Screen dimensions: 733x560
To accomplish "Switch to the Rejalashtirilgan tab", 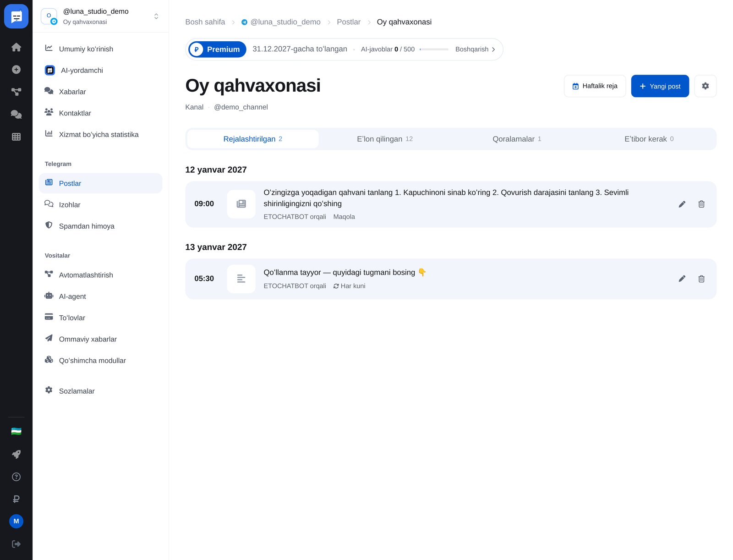I will point(252,139).
